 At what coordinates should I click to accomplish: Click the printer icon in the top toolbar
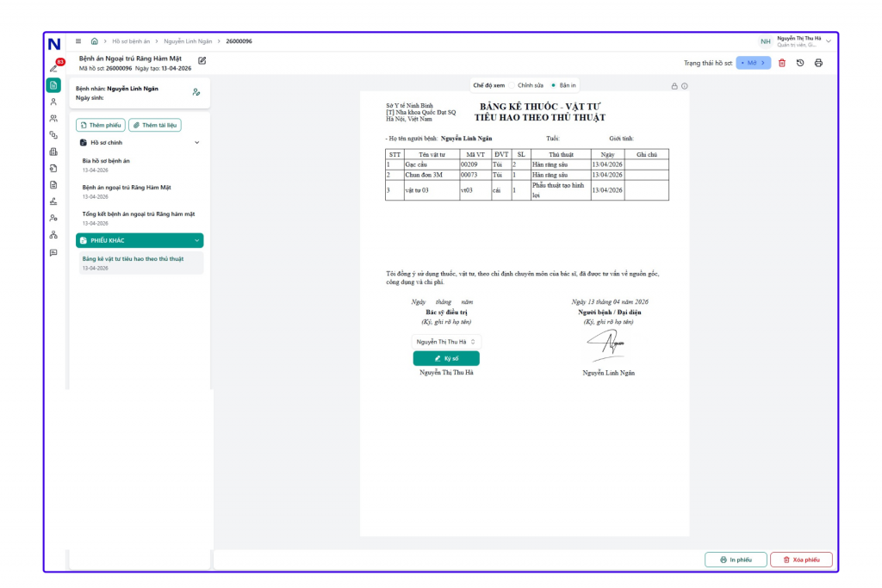[818, 63]
